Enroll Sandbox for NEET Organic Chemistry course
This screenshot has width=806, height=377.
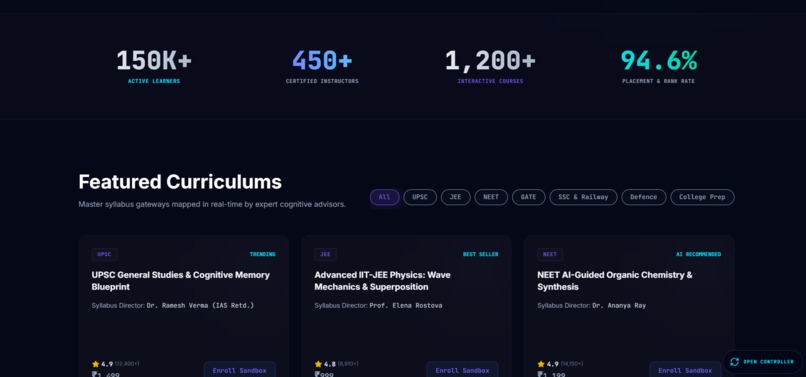[x=685, y=370]
